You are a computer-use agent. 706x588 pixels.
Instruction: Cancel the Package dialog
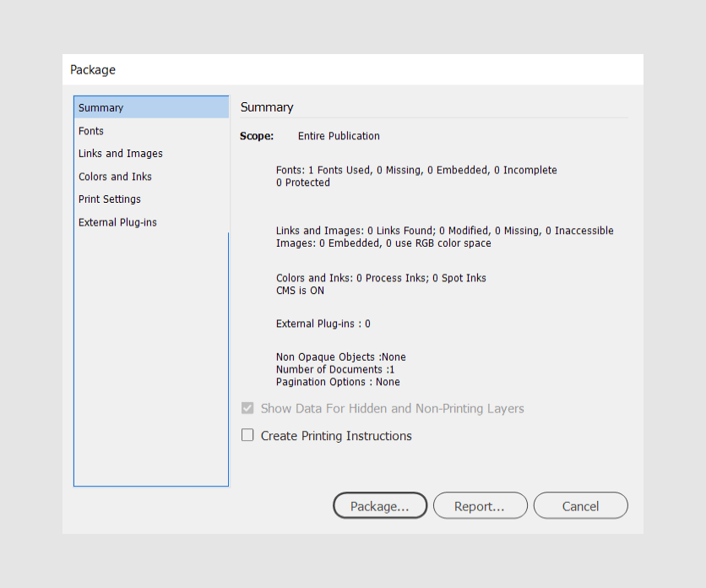coord(580,505)
